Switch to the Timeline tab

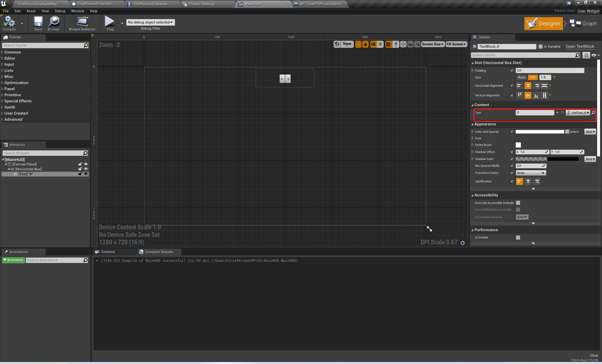[108, 252]
